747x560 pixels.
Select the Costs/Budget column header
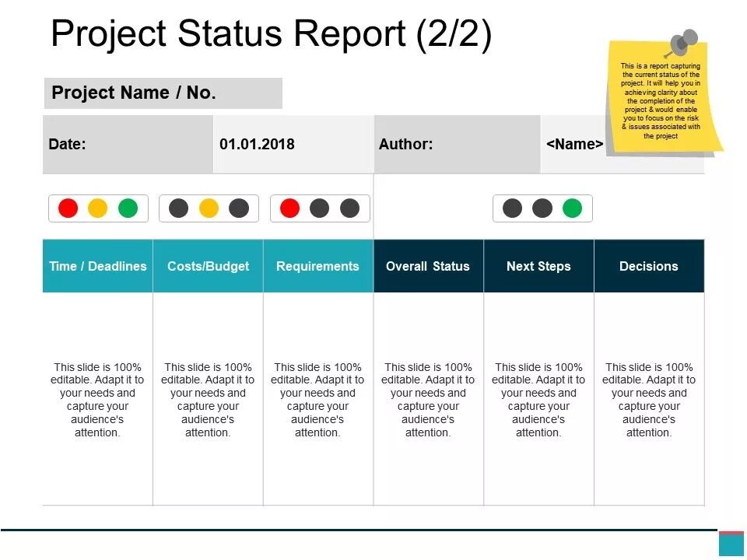209,266
